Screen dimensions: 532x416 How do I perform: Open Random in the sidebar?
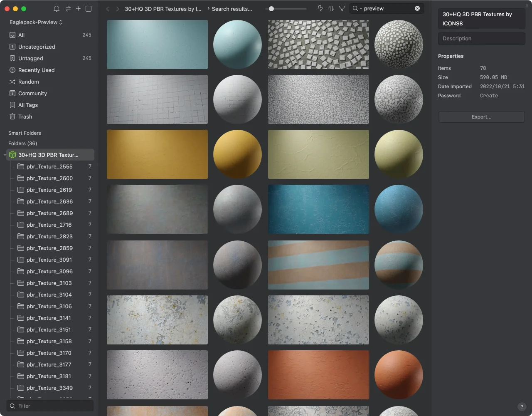pos(50,82)
